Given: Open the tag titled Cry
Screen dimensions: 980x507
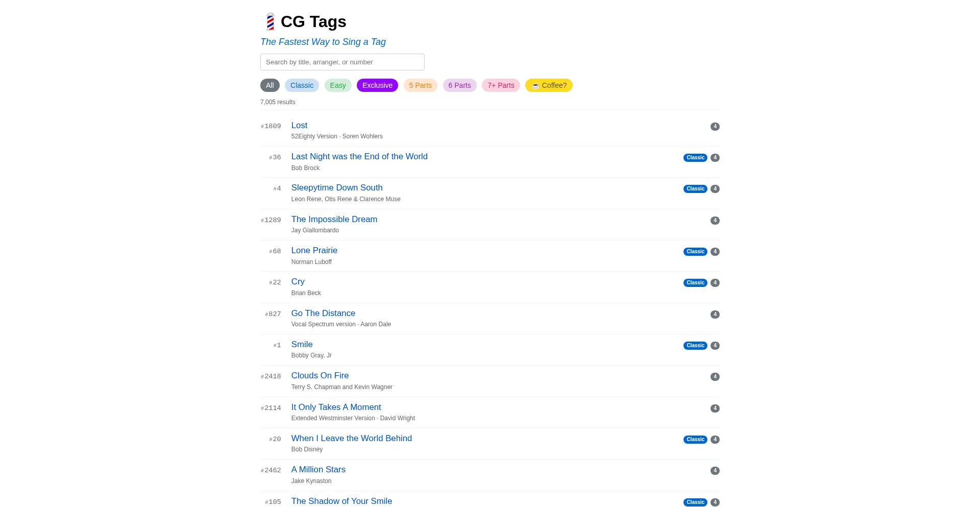Looking at the screenshot, I should 298,281.
